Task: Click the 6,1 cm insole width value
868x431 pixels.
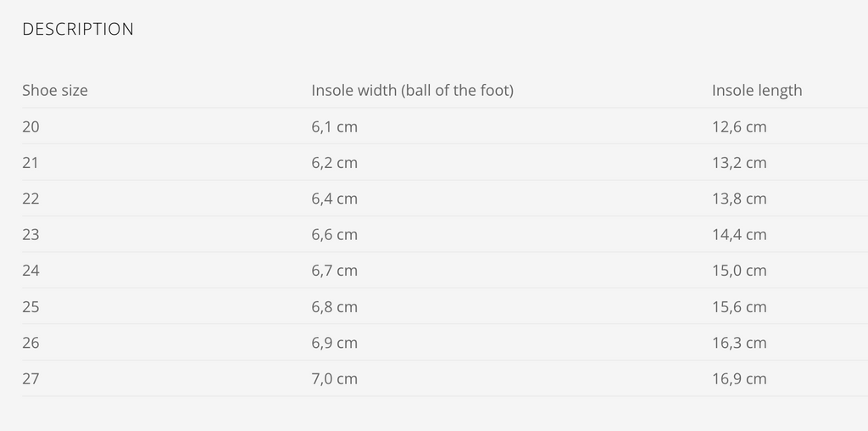Action: pyautogui.click(x=334, y=126)
